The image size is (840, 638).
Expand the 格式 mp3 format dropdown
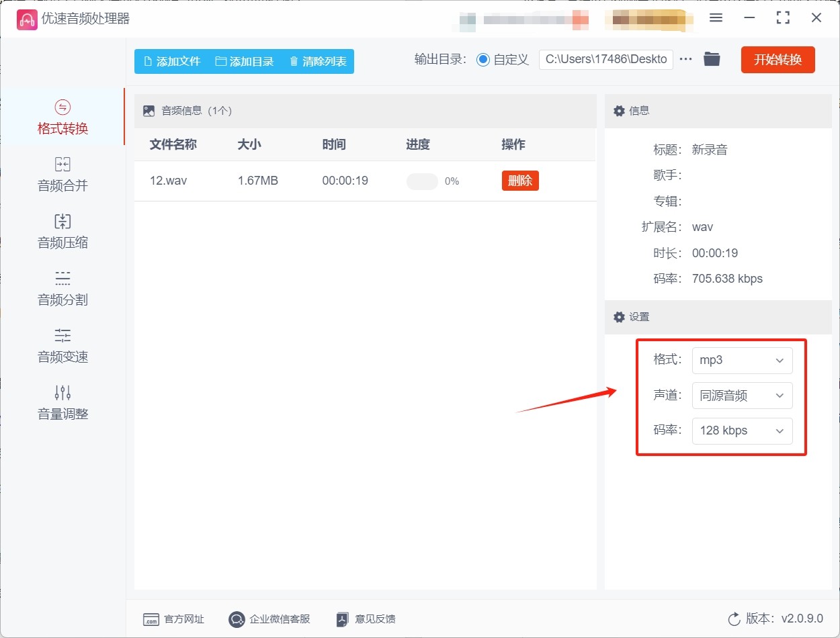click(742, 360)
